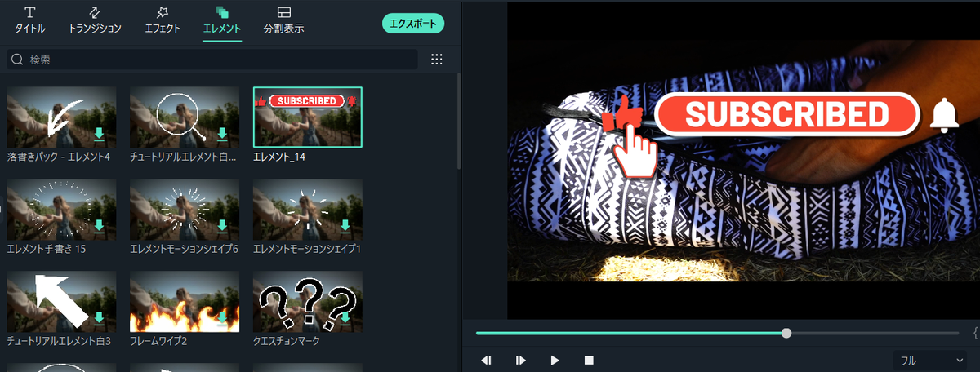The image size is (980, 372).
Task: Download エレメント手書き 15 via its arrow icon
Action: tap(100, 226)
